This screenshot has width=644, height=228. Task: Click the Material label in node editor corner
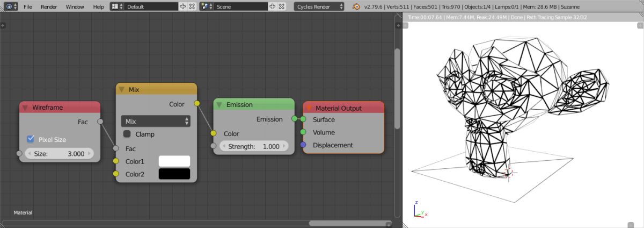pyautogui.click(x=23, y=212)
